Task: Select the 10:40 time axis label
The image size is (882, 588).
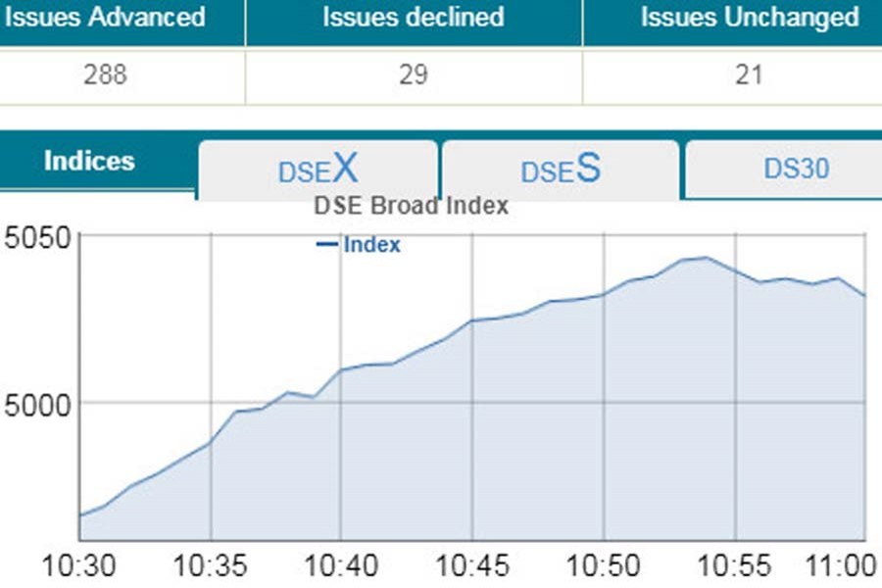Action: click(x=340, y=565)
